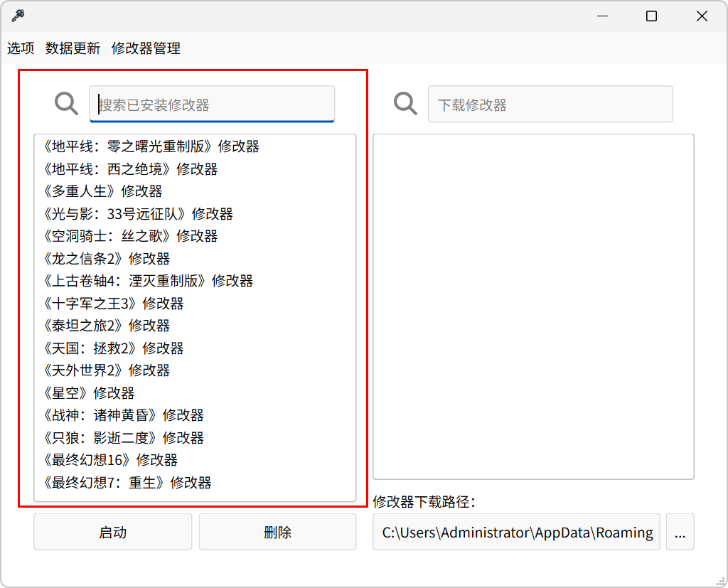Screen dimensions: 728x588
Task: Click the 删除 button
Action: 278,532
